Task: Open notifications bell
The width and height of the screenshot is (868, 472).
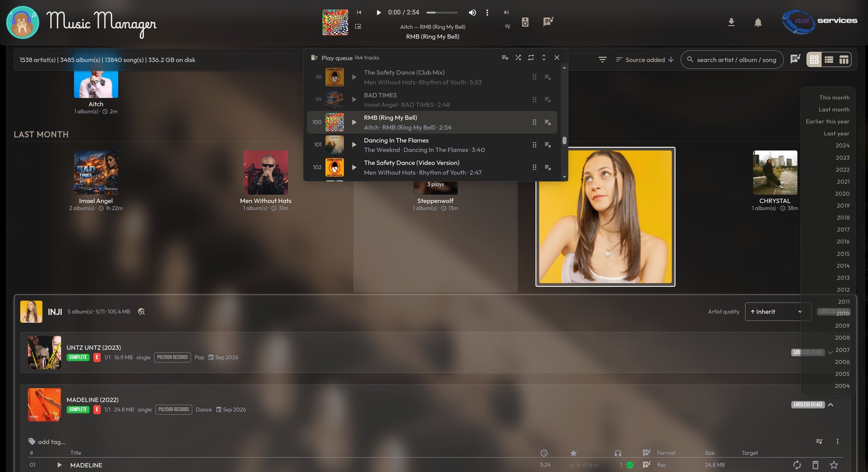Action: pos(758,22)
